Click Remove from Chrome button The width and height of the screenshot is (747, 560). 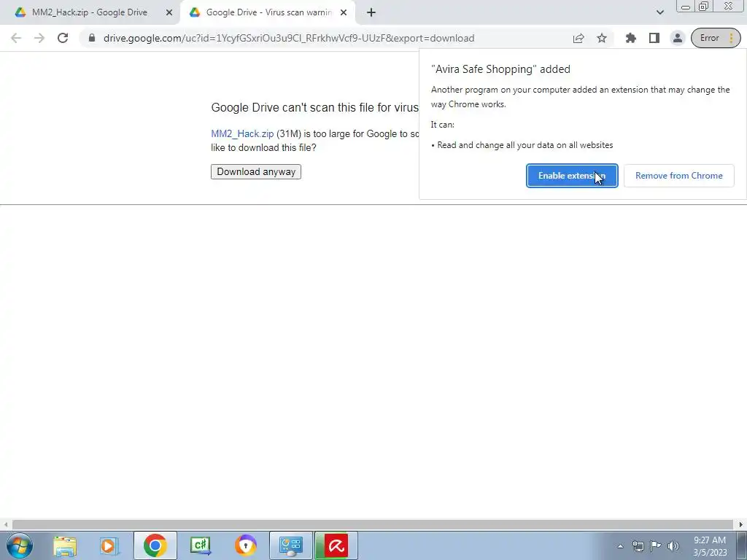pos(679,176)
